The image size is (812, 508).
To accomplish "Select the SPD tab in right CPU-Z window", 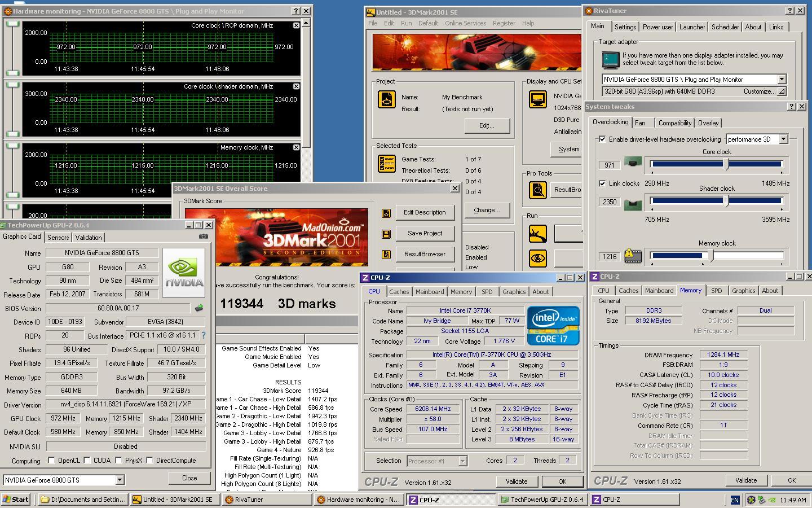I will (716, 291).
